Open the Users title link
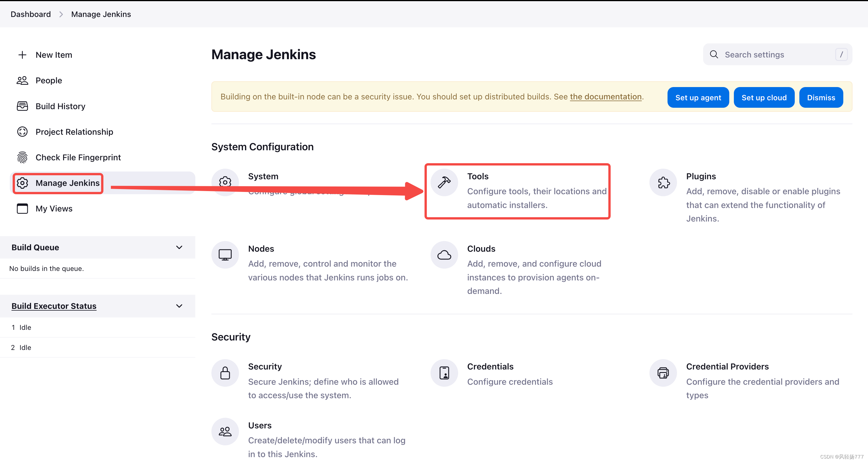The image size is (868, 462). click(260, 425)
